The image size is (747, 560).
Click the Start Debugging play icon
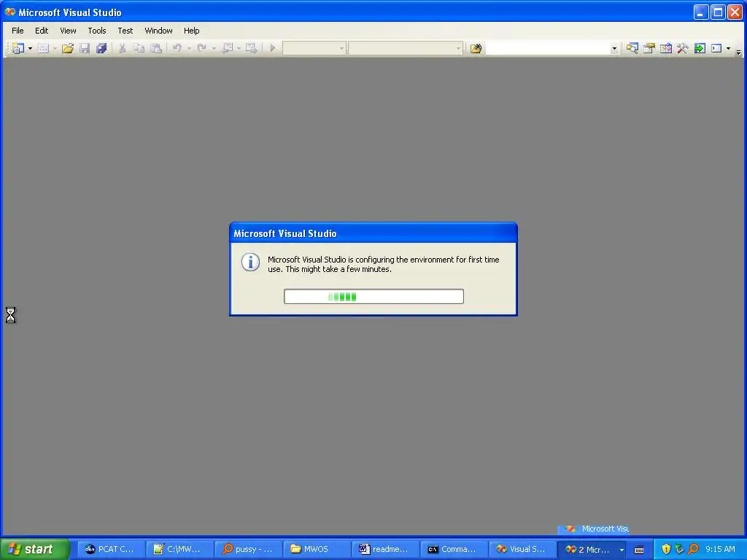273,48
